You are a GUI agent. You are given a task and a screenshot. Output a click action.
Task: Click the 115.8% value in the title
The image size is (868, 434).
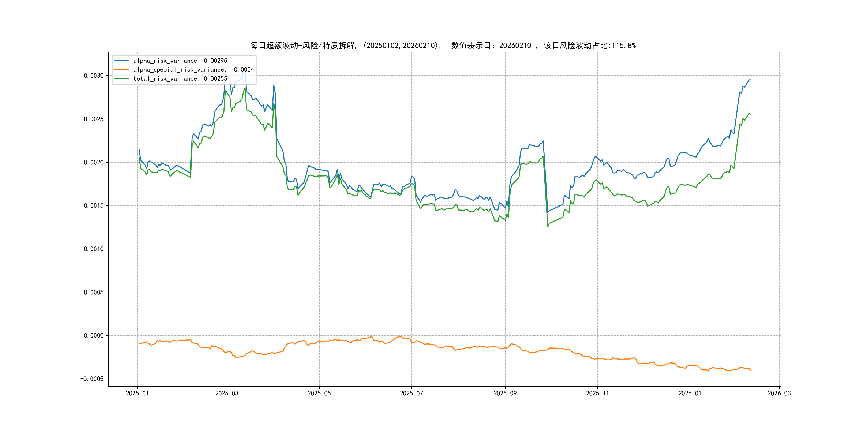[624, 46]
